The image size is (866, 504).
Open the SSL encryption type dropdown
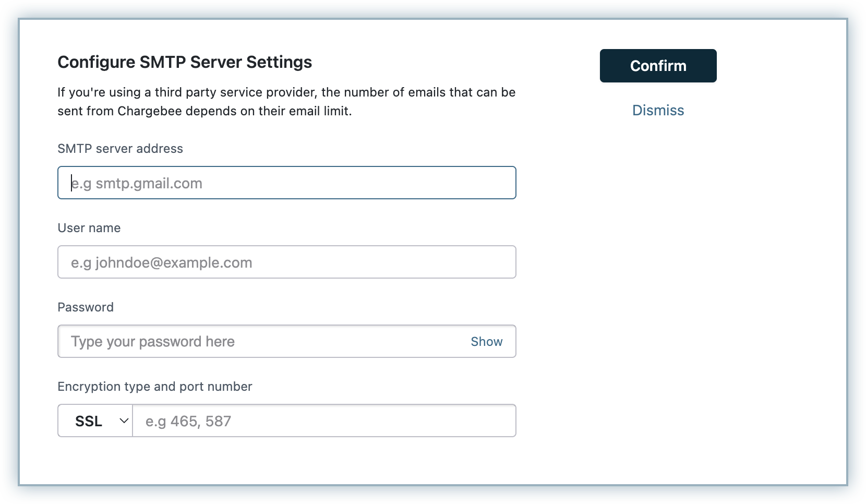click(x=95, y=421)
